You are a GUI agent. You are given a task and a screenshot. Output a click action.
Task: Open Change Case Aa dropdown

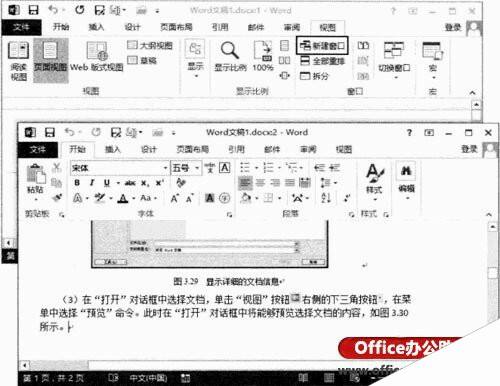click(148, 198)
